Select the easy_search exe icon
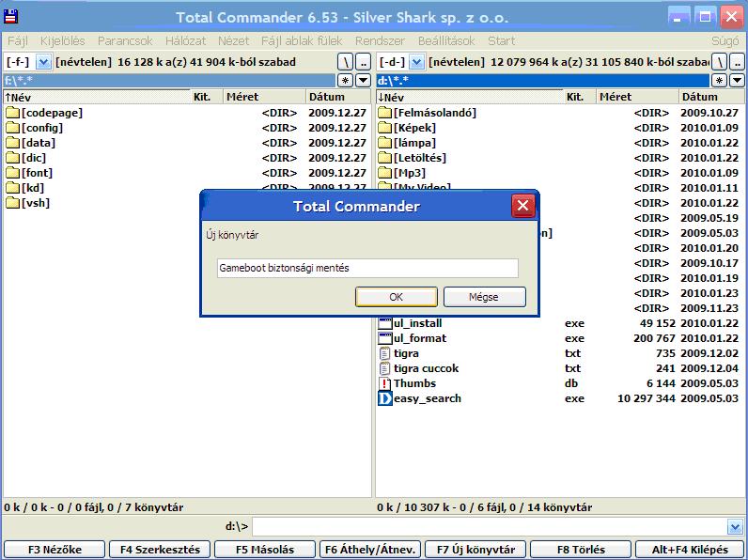The image size is (748, 560). click(385, 398)
